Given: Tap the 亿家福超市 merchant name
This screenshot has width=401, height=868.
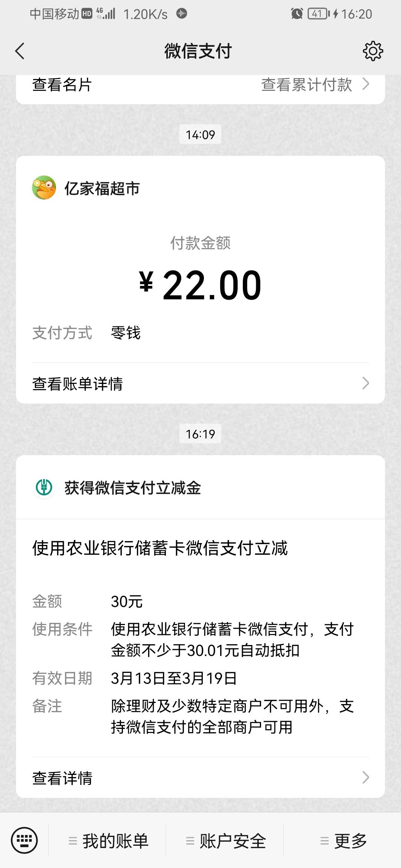Looking at the screenshot, I should [102, 188].
